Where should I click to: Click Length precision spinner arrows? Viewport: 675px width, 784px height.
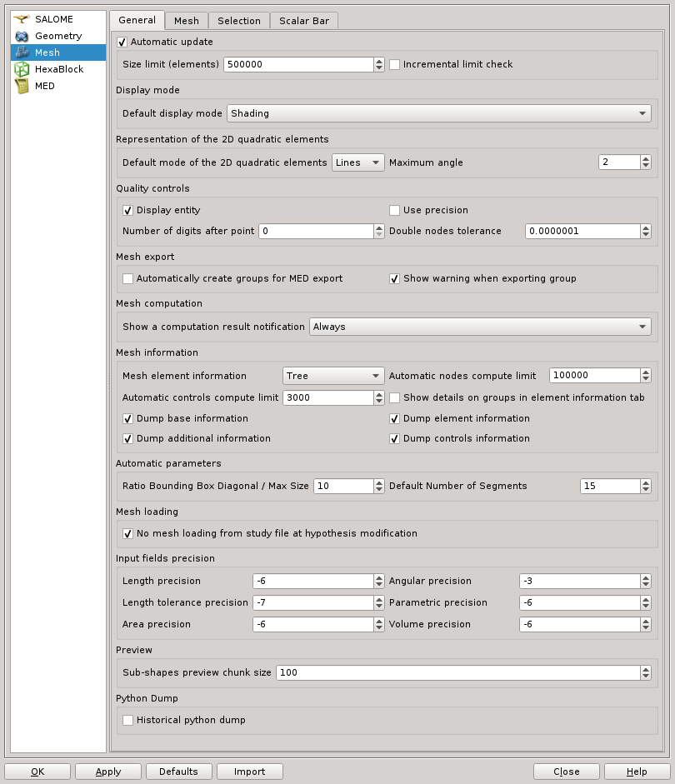pyautogui.click(x=379, y=581)
